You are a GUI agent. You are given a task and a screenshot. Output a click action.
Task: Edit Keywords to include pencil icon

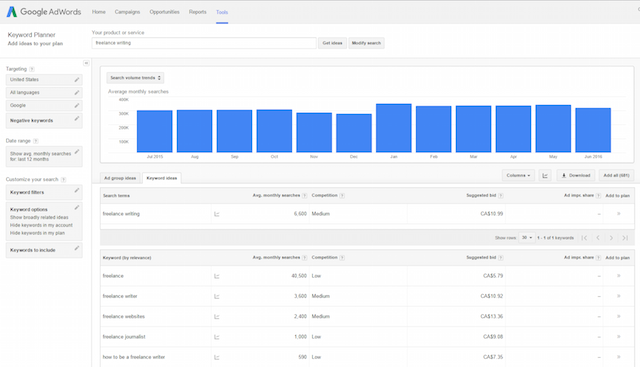click(77, 248)
